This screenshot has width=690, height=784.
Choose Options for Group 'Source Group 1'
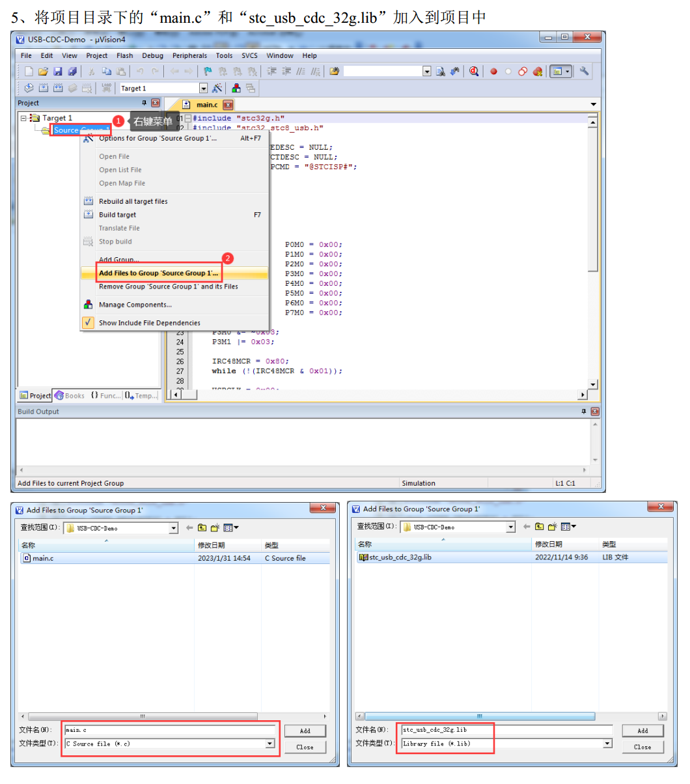[158, 138]
